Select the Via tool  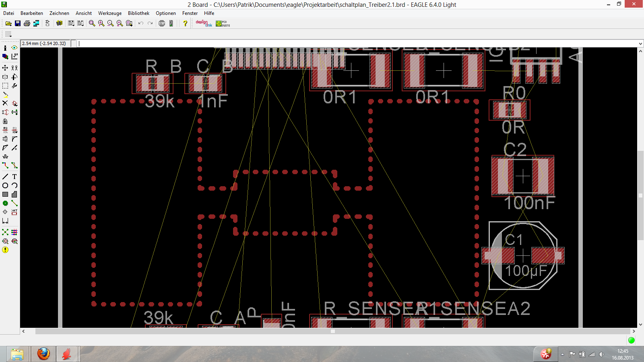click(x=5, y=203)
